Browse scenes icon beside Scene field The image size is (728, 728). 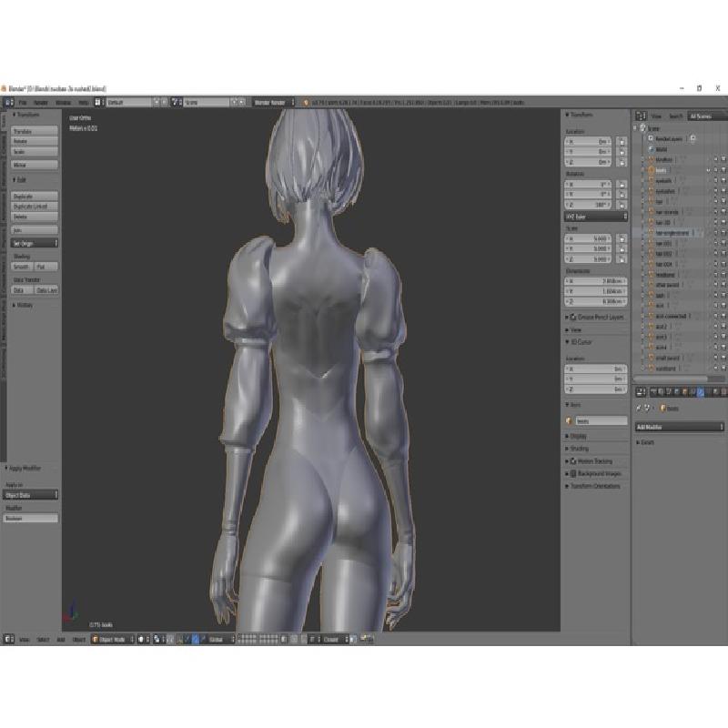pyautogui.click(x=176, y=102)
